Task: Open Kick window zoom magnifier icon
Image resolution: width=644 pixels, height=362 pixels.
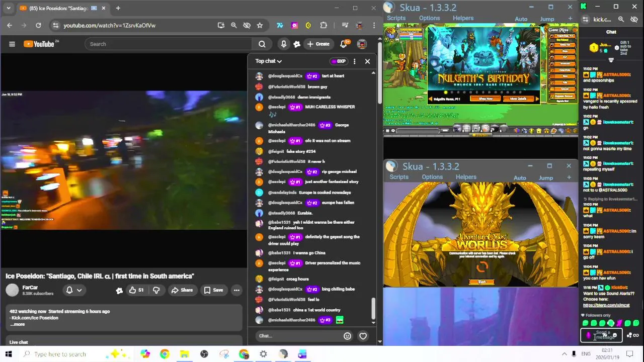Action: coord(621,19)
